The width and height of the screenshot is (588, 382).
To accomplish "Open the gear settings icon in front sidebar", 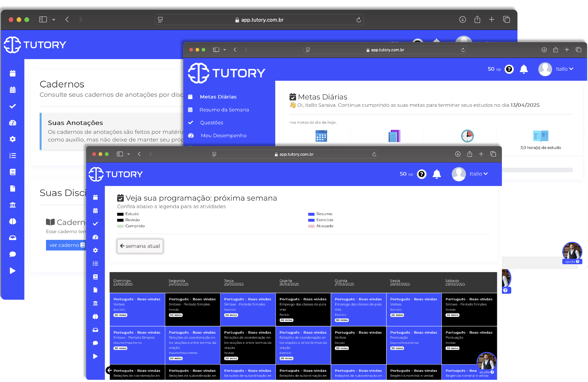I will tap(95, 250).
